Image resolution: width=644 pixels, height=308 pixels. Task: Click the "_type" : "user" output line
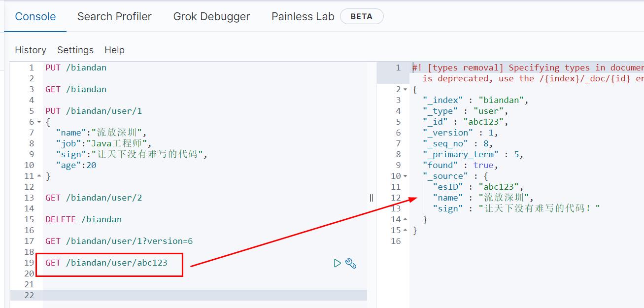(465, 111)
